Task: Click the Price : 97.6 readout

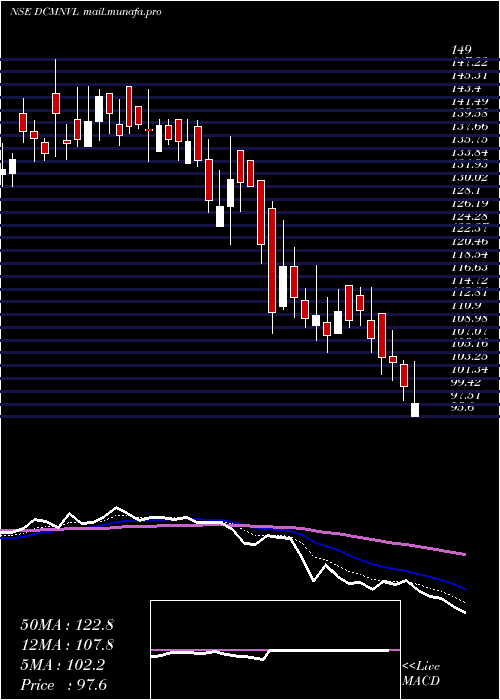Action: pyautogui.click(x=63, y=685)
